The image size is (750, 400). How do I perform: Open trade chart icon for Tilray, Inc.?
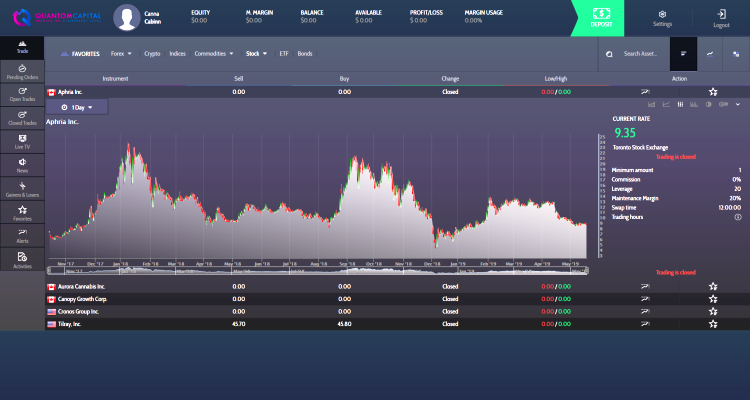click(645, 324)
